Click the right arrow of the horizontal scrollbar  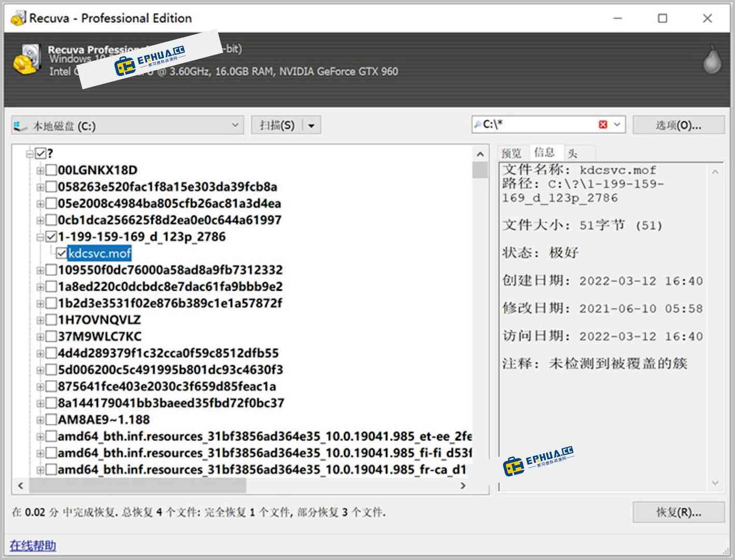[464, 486]
